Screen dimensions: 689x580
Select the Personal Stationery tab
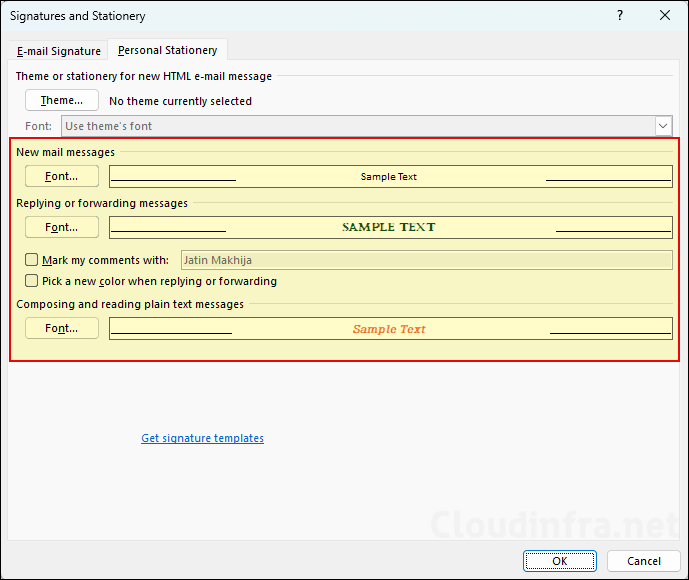coord(167,50)
